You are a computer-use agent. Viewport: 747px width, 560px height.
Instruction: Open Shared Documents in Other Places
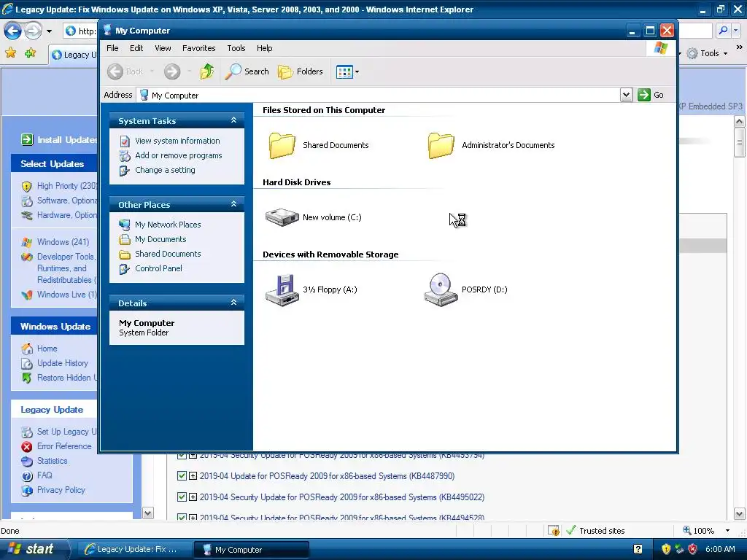point(168,254)
